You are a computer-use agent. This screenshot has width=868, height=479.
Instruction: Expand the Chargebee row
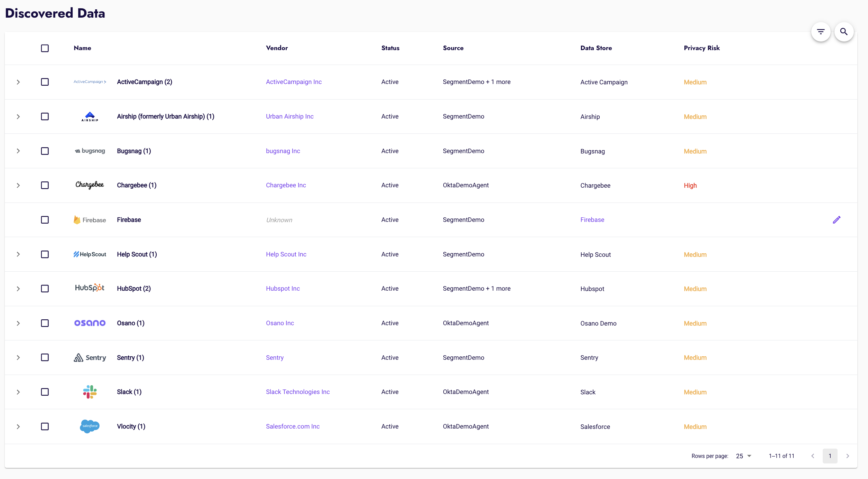[x=18, y=185]
